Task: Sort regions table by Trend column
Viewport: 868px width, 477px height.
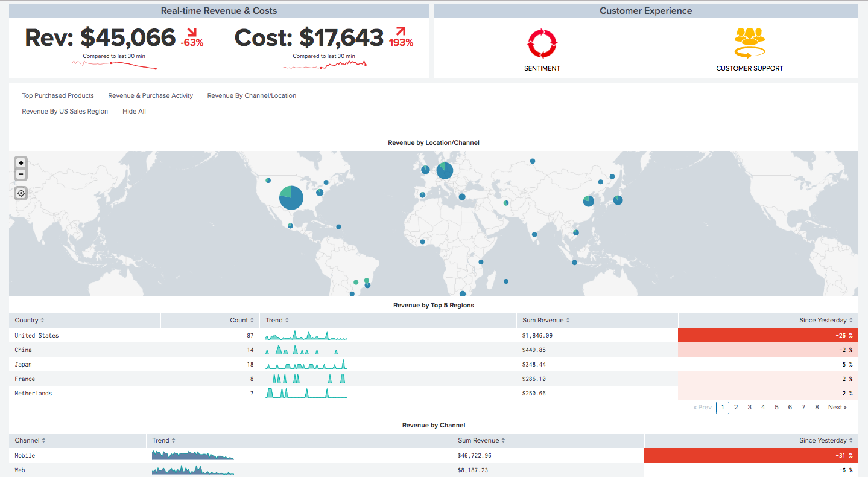Action: pos(277,320)
